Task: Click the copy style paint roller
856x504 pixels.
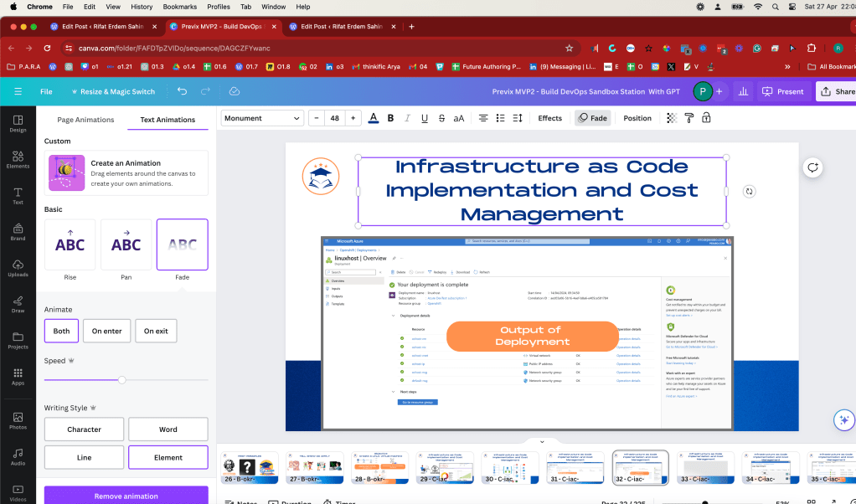Action: 689,118
